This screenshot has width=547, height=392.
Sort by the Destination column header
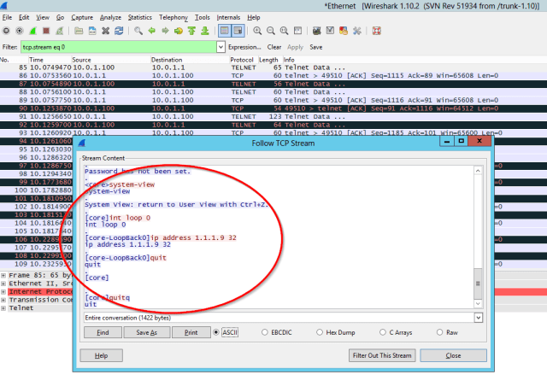pos(190,60)
